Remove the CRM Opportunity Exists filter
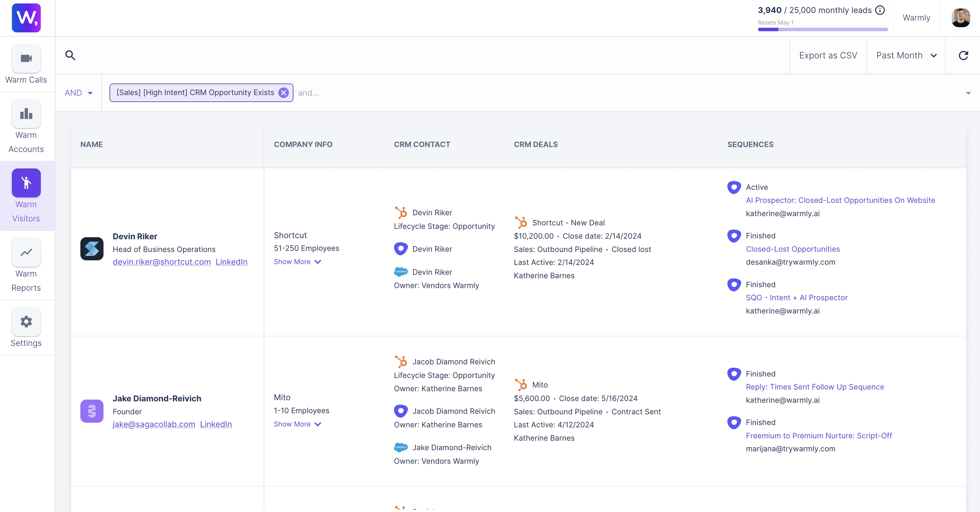This screenshot has width=980, height=512. [283, 93]
